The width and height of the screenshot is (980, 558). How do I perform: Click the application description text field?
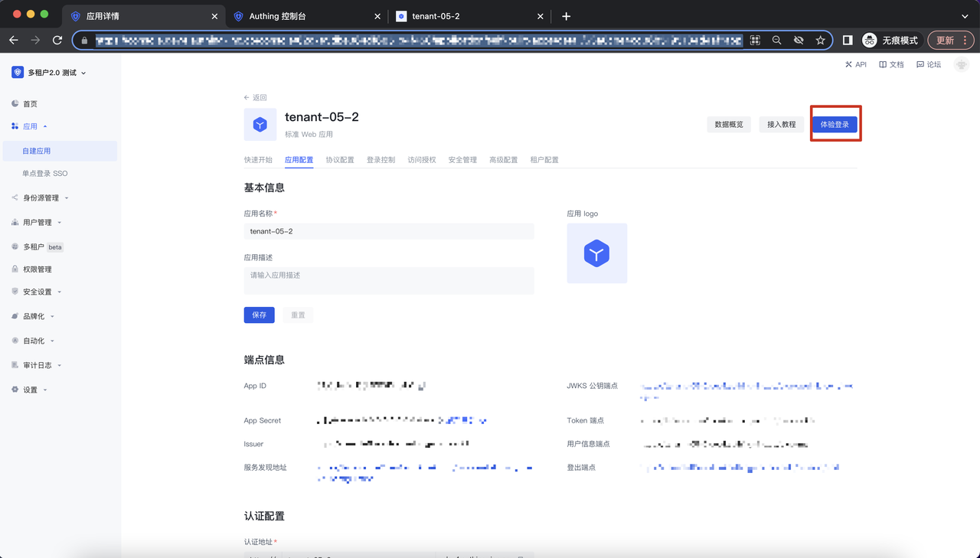coord(388,280)
